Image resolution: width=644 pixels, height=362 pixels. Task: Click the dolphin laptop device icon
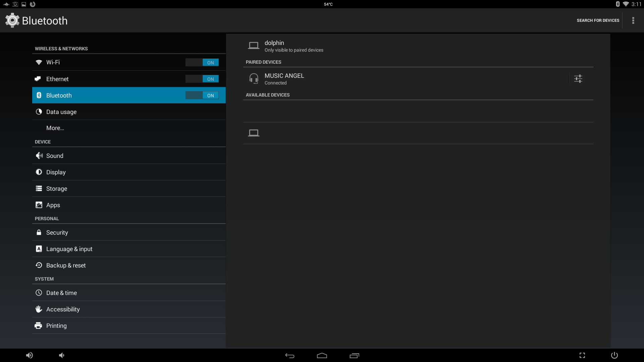coord(254,46)
